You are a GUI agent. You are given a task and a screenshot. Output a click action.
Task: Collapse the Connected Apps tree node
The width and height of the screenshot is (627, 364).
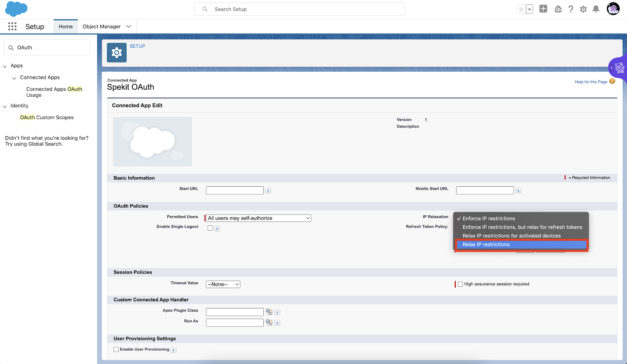14,78
